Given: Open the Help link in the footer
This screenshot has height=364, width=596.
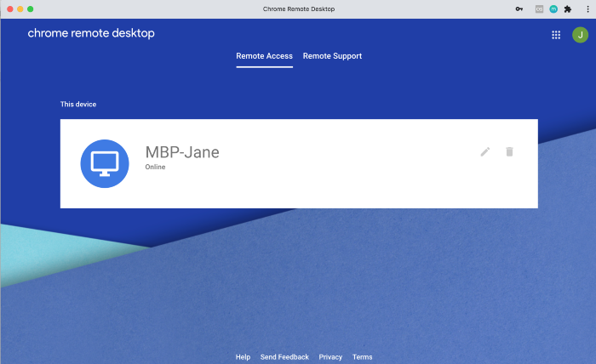Looking at the screenshot, I should point(243,357).
